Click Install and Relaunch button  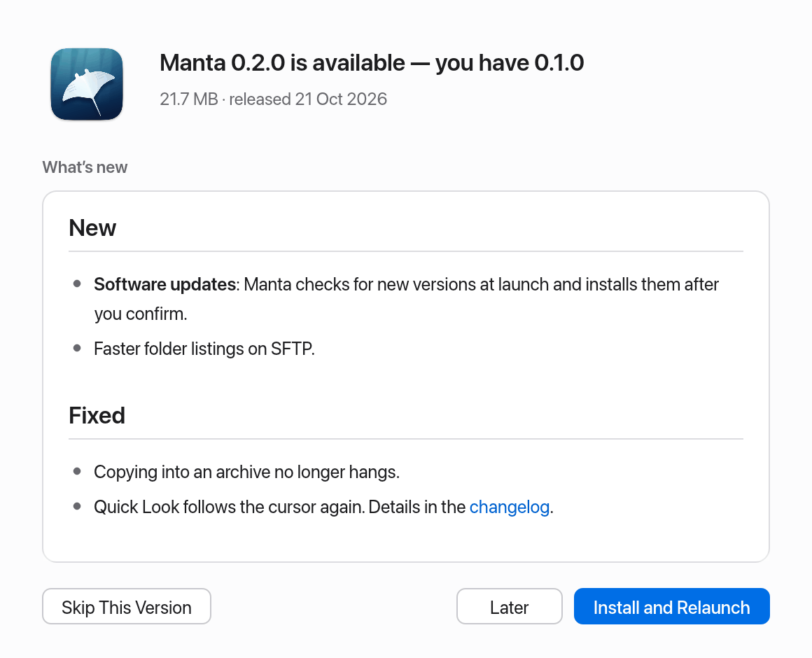pos(672,606)
